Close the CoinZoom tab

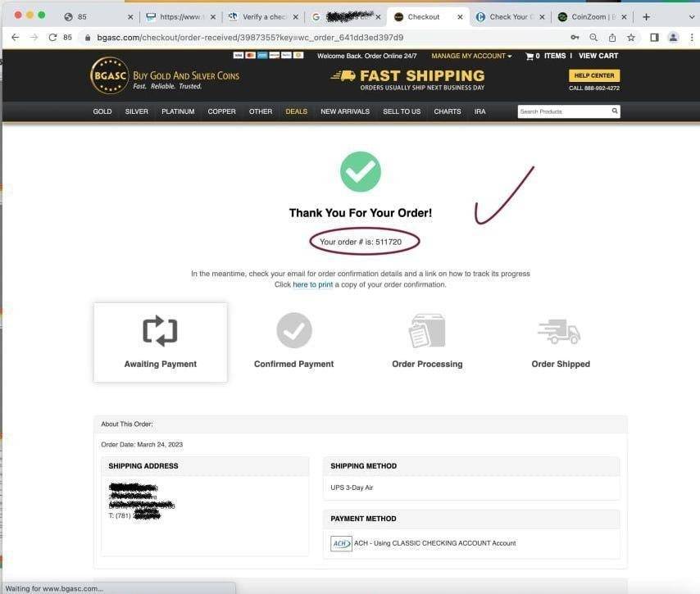click(x=624, y=17)
